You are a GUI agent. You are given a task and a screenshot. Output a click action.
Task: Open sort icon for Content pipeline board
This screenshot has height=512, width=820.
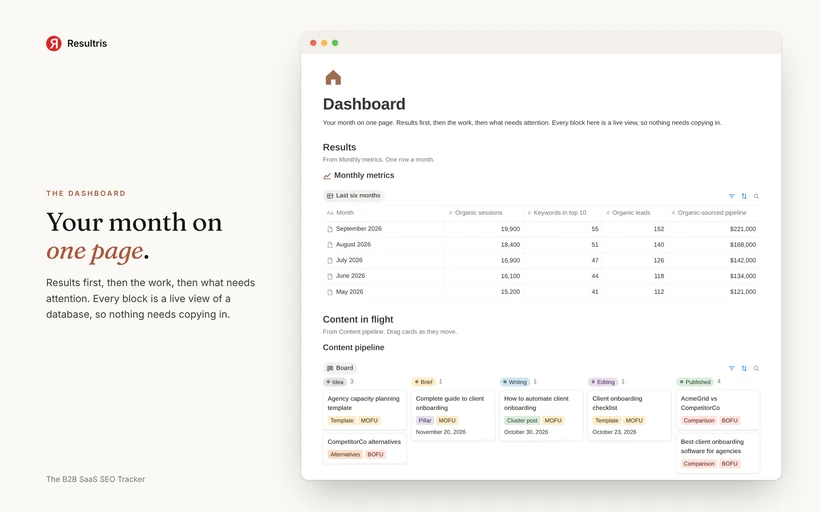click(744, 368)
